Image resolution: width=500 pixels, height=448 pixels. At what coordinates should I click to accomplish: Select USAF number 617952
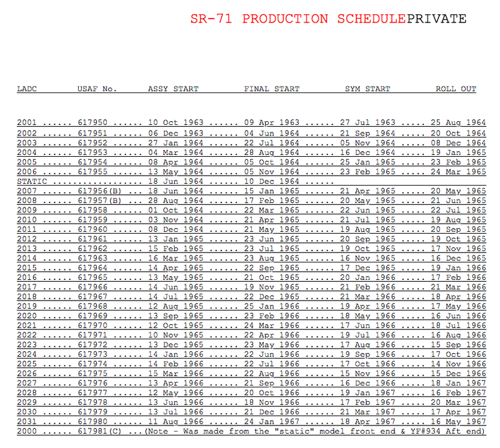pyautogui.click(x=92, y=143)
